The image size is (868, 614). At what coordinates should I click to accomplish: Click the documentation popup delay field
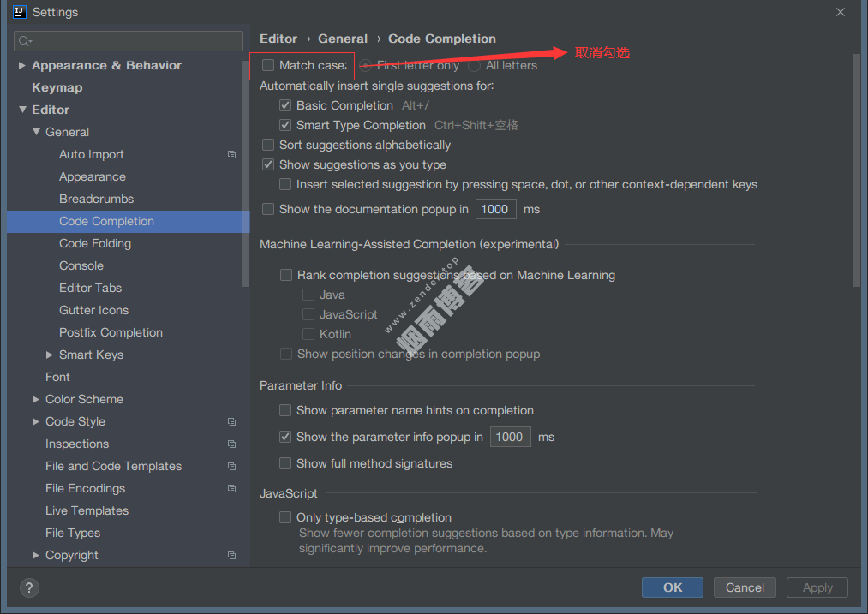(495, 209)
